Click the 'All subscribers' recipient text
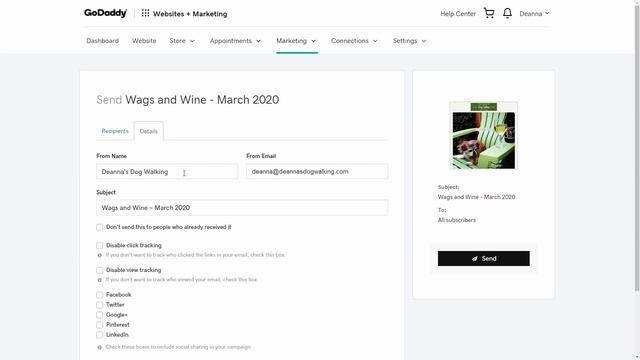 [457, 220]
